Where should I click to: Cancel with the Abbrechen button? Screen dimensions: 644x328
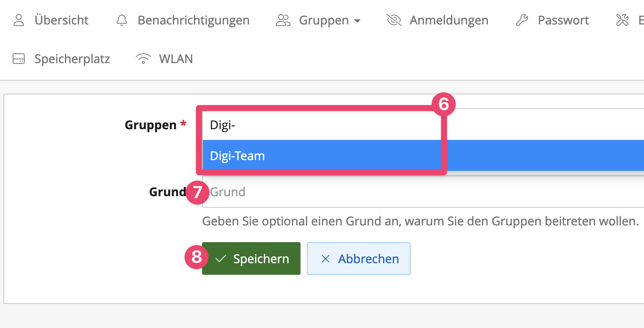(x=359, y=258)
